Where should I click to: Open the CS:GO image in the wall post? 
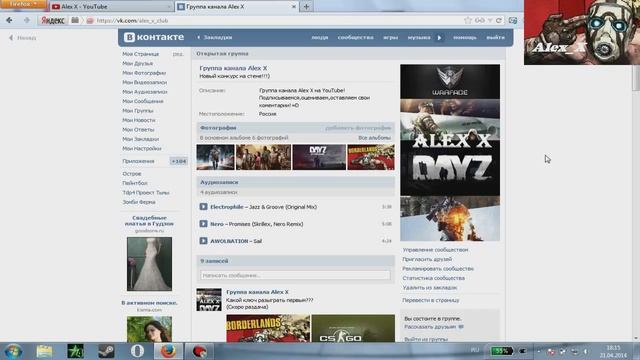pyautogui.click(x=353, y=328)
